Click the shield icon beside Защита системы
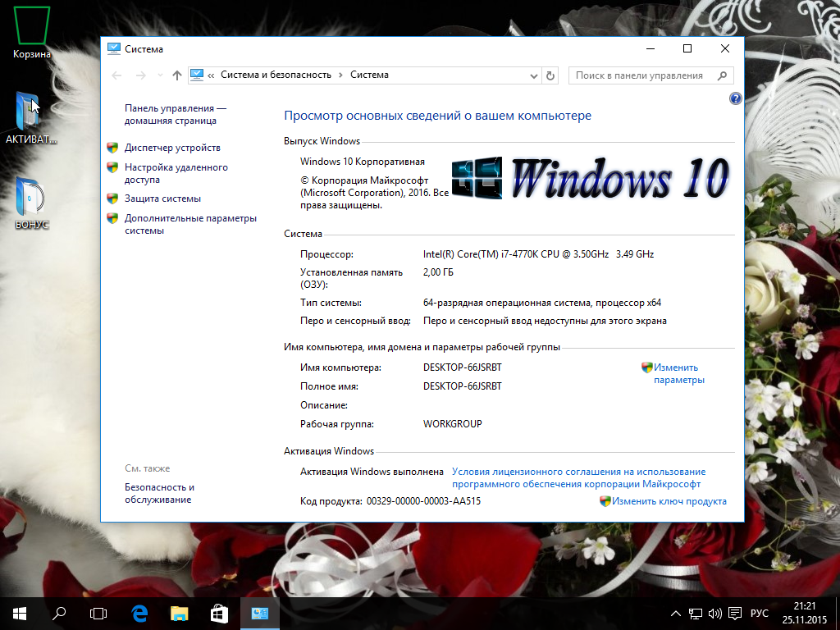The height and width of the screenshot is (630, 840). [112, 199]
